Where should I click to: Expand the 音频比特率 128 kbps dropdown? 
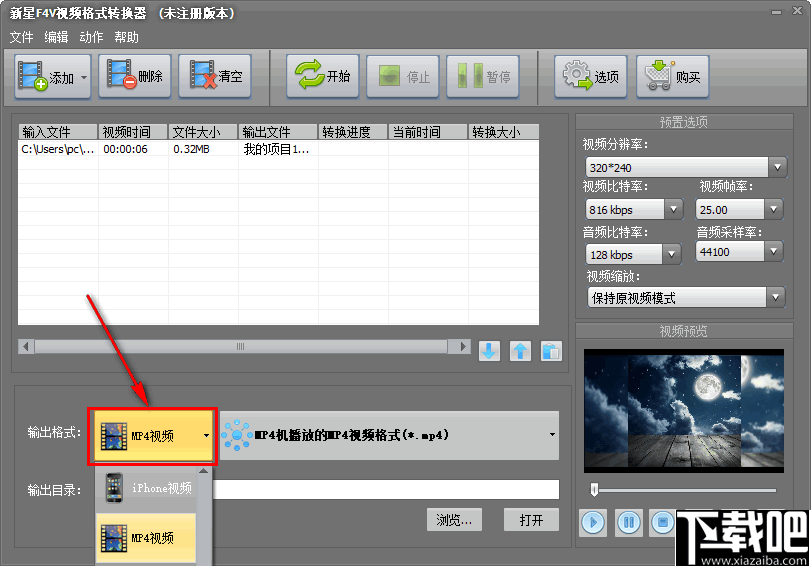671,254
